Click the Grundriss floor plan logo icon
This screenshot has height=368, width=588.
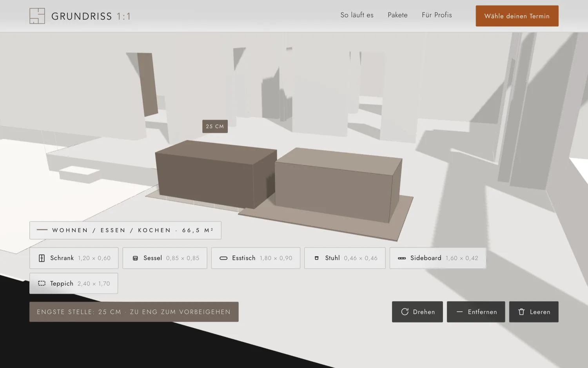click(x=37, y=16)
